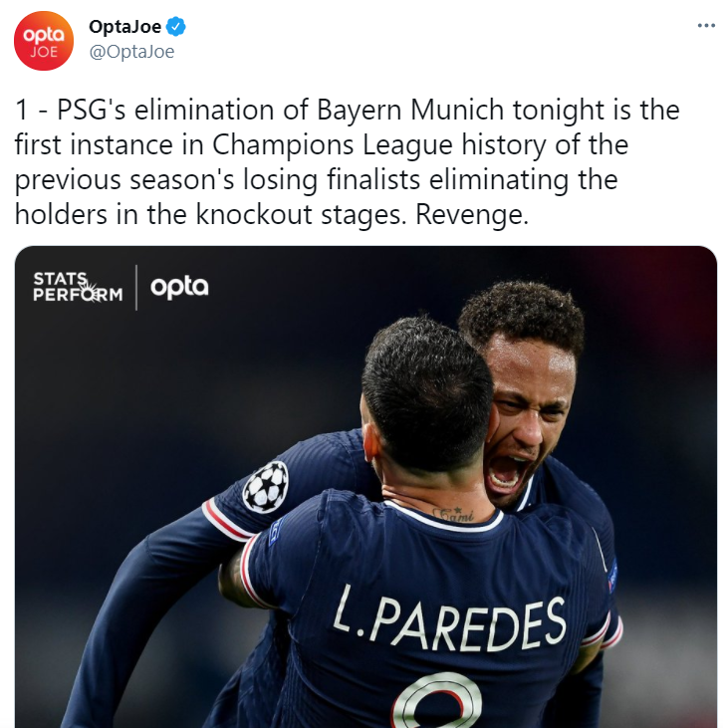This screenshot has height=728, width=723.
Task: Open the OptaJoe profile avatar
Action: pyautogui.click(x=44, y=41)
